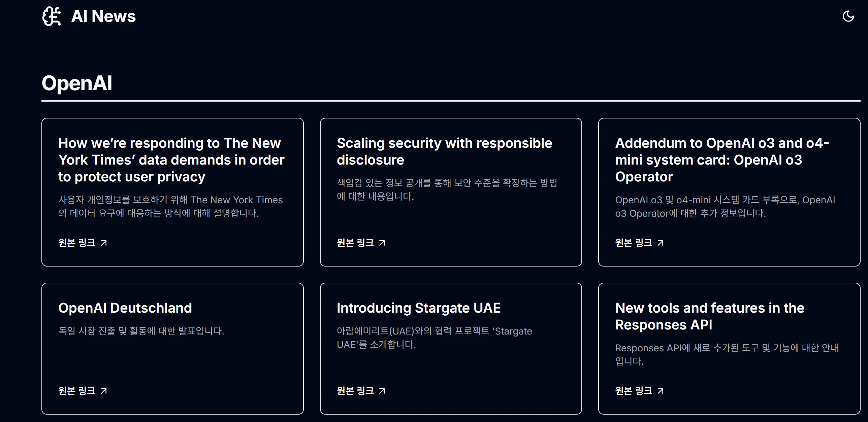Toggle dark mode with the moon icon
The image size is (868, 422).
[848, 16]
